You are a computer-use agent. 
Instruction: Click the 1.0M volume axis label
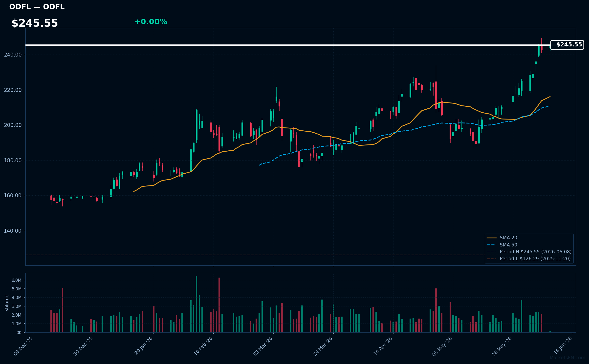pyautogui.click(x=17, y=324)
